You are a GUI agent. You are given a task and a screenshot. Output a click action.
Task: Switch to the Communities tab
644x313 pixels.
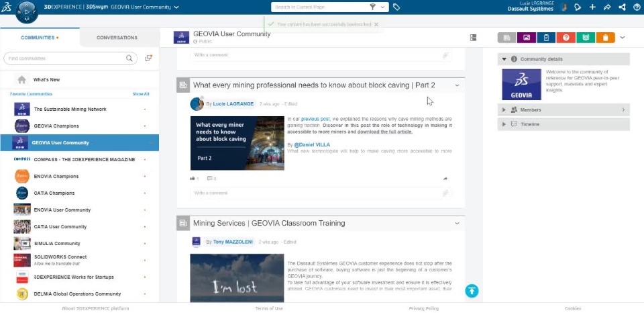click(40, 38)
